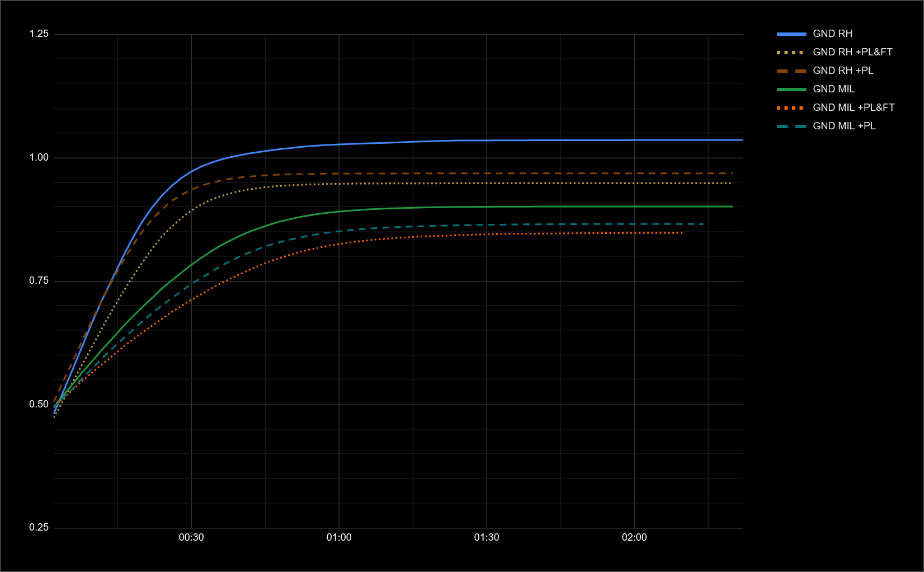Click the 01:00 time axis label
The height and width of the screenshot is (572, 924).
339,537
